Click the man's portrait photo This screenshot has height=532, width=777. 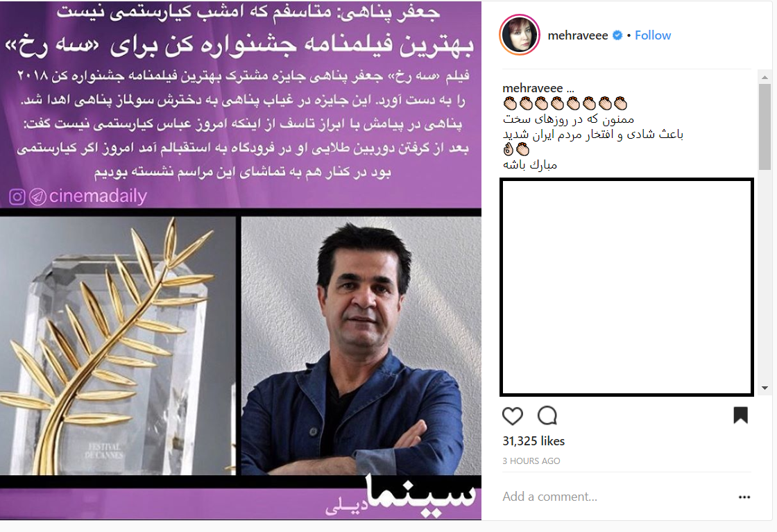pyautogui.click(x=361, y=345)
